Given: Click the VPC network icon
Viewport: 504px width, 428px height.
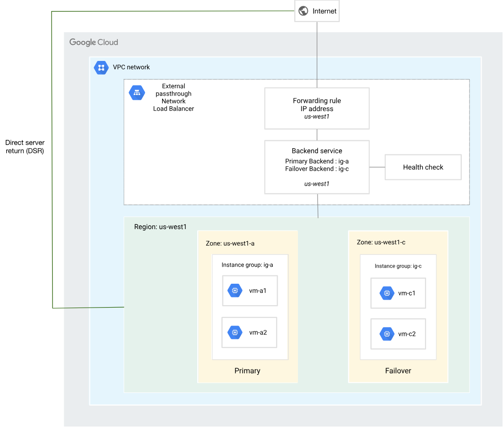Looking at the screenshot, I should (101, 67).
